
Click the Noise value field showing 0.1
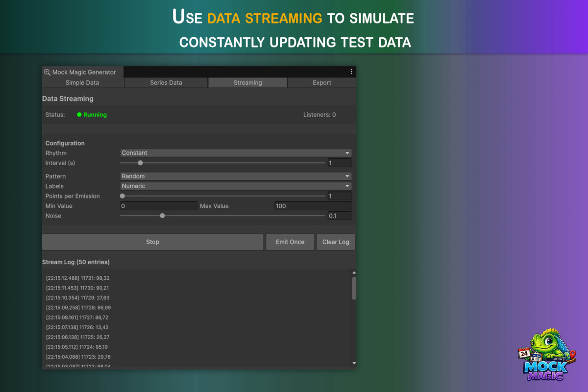340,216
